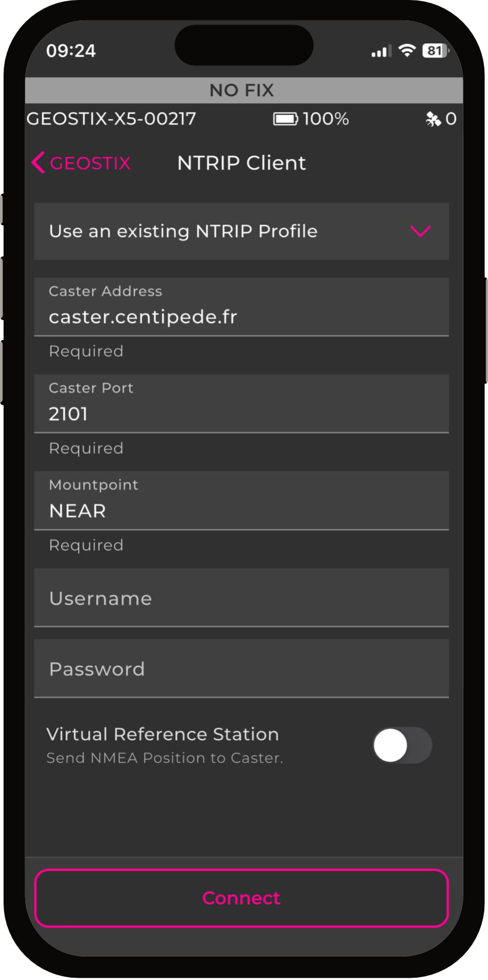Tap the receiver battery icon

click(285, 119)
